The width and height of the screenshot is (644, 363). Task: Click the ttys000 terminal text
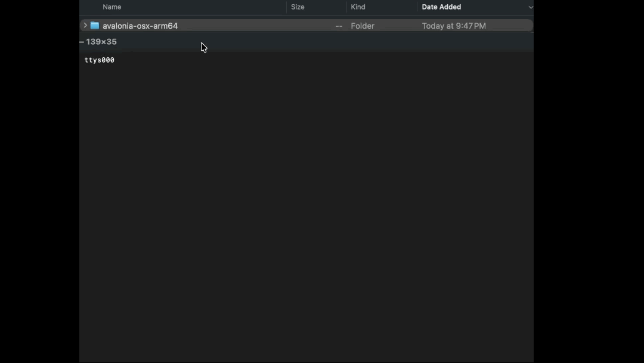click(x=100, y=60)
